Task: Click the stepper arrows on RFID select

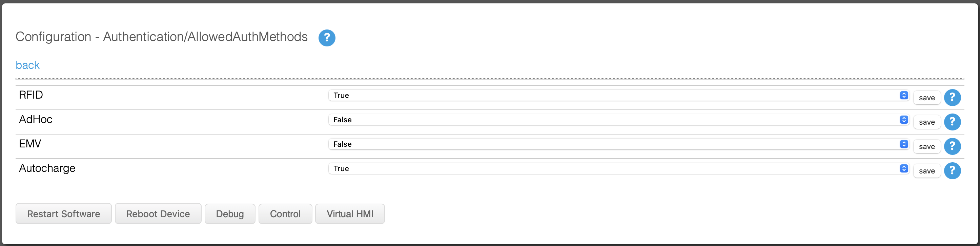Action: (x=904, y=95)
